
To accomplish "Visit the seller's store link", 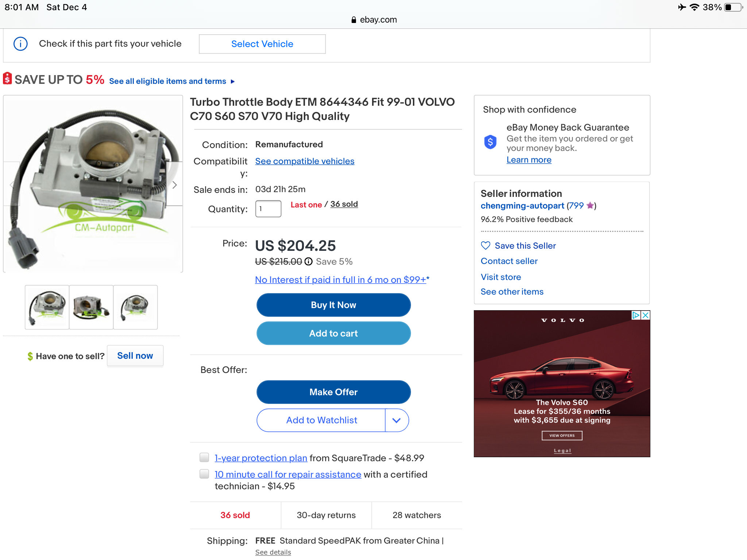I will pyautogui.click(x=500, y=277).
